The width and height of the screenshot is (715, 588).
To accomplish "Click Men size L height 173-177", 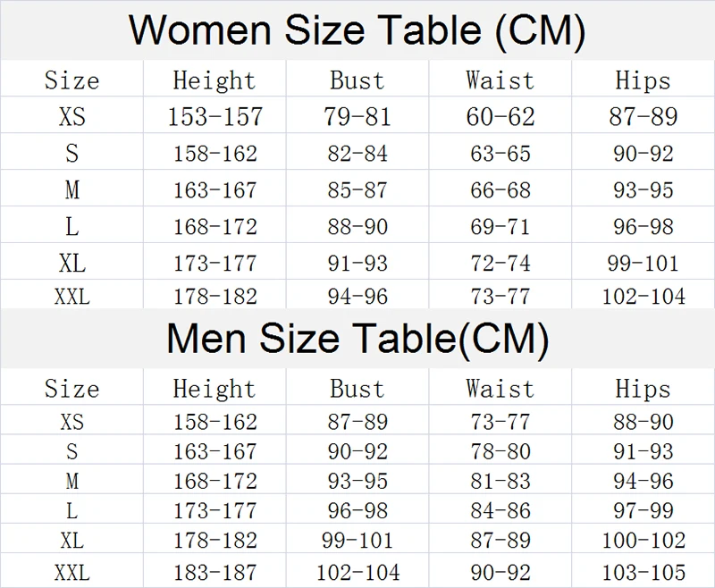I will coord(215,510).
